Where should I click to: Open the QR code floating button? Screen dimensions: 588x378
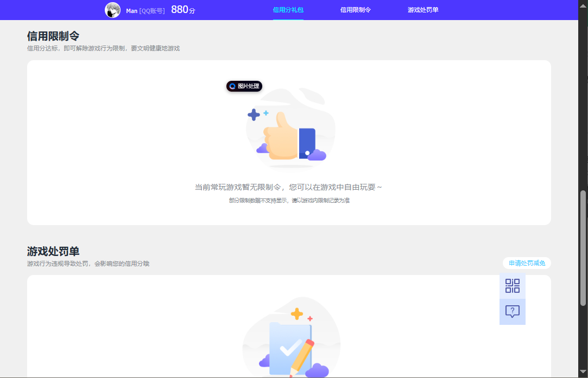click(512, 286)
